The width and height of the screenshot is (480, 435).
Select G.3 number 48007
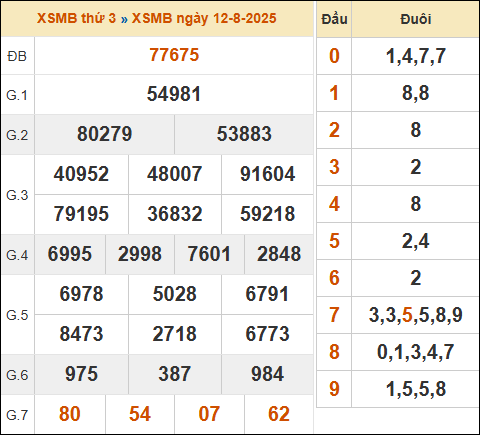[x=175, y=174]
